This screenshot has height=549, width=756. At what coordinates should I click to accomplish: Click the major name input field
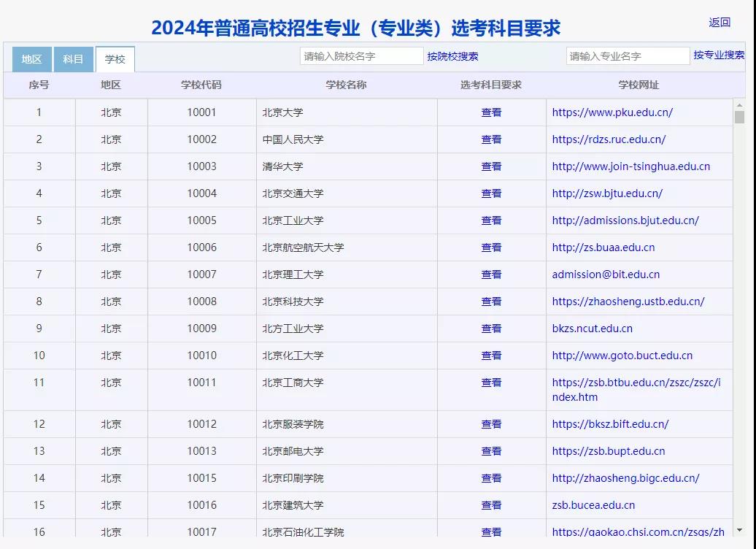tap(628, 55)
